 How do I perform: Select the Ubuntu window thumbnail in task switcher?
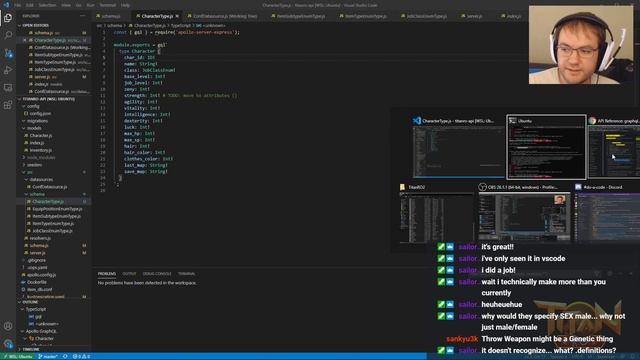point(546,147)
